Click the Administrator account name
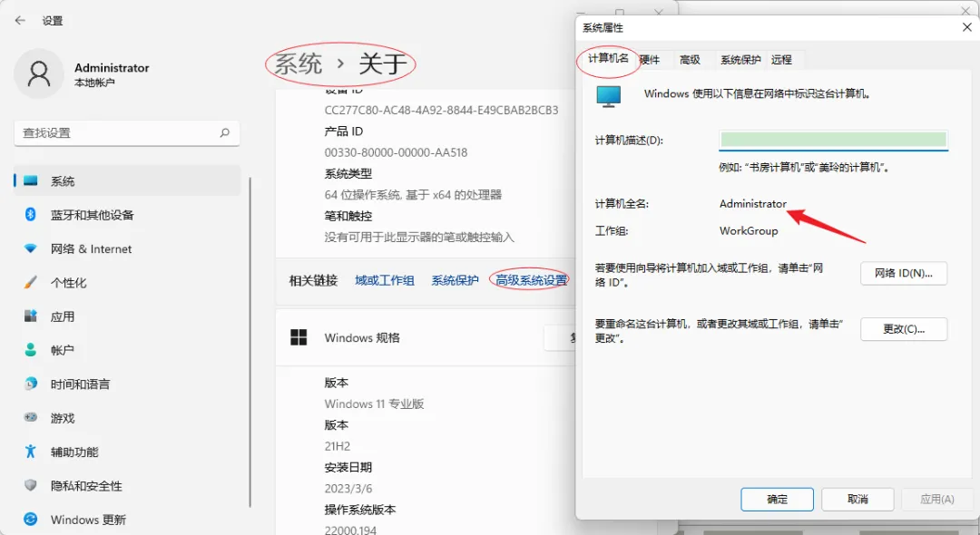This screenshot has width=980, height=535. point(112,67)
